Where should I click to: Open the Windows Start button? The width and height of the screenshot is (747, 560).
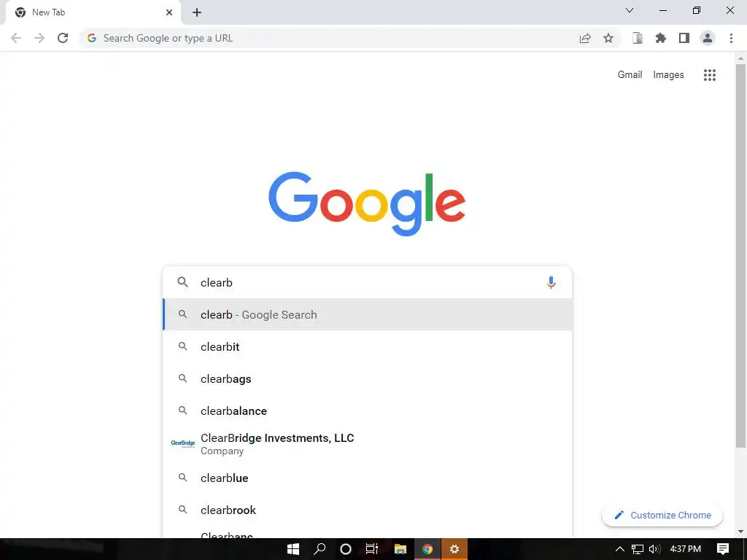[293, 549]
